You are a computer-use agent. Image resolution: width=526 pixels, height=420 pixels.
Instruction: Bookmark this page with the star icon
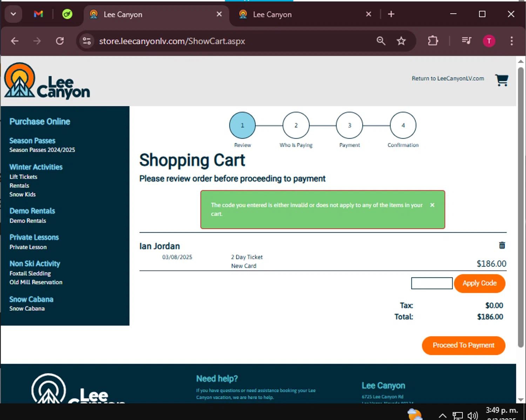pos(401,41)
